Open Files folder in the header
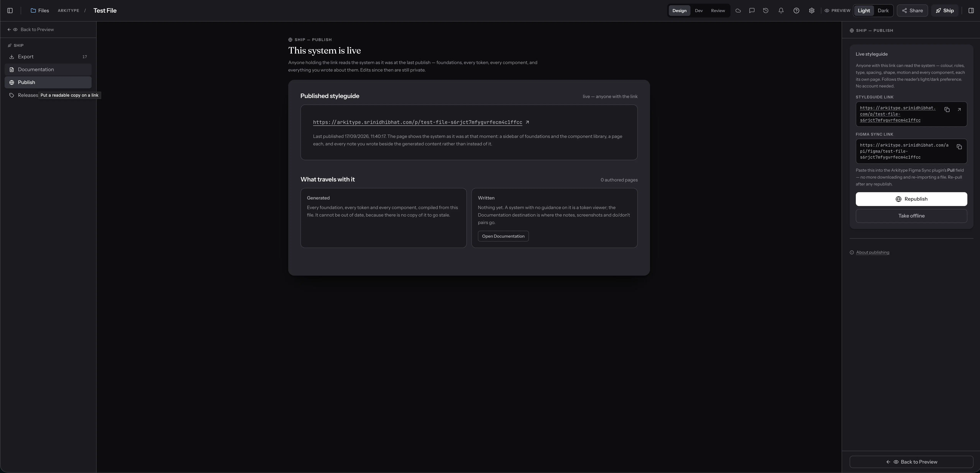Screen dimensions: 980x473 coord(40,11)
